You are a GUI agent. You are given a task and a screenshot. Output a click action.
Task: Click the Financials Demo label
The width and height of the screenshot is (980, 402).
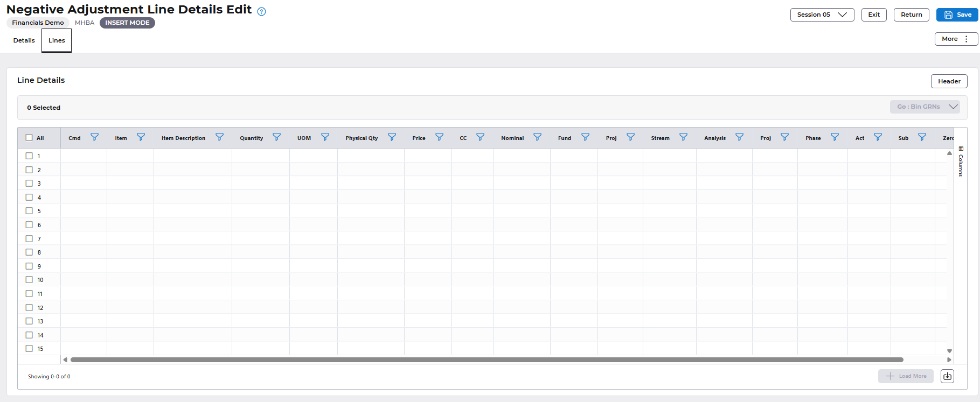click(x=38, y=23)
